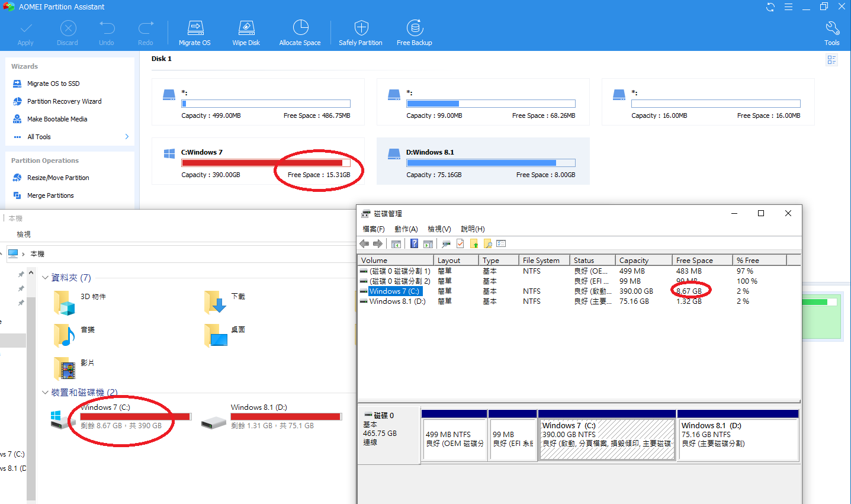
Task: Click C:Windows 7 red usage bar
Action: [266, 163]
